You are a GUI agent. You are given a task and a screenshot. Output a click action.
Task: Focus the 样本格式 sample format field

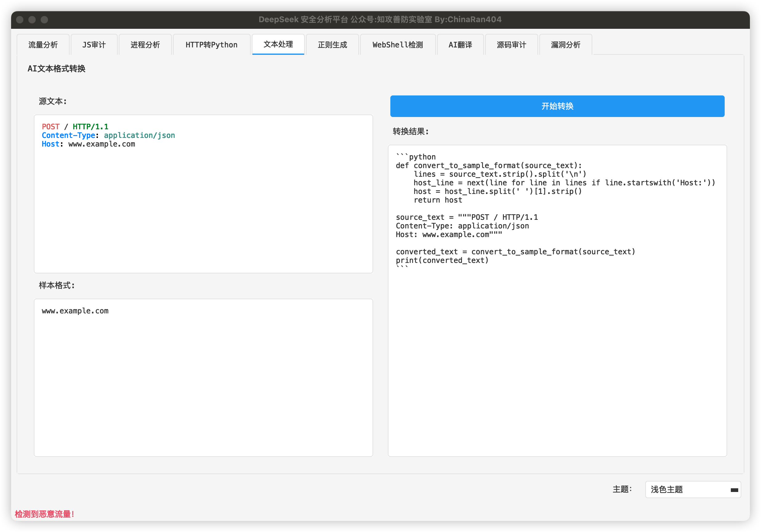tap(203, 385)
